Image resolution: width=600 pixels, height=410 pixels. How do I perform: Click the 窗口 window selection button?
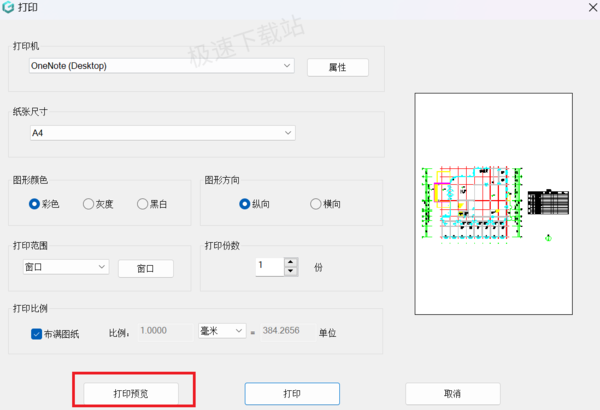point(146,268)
